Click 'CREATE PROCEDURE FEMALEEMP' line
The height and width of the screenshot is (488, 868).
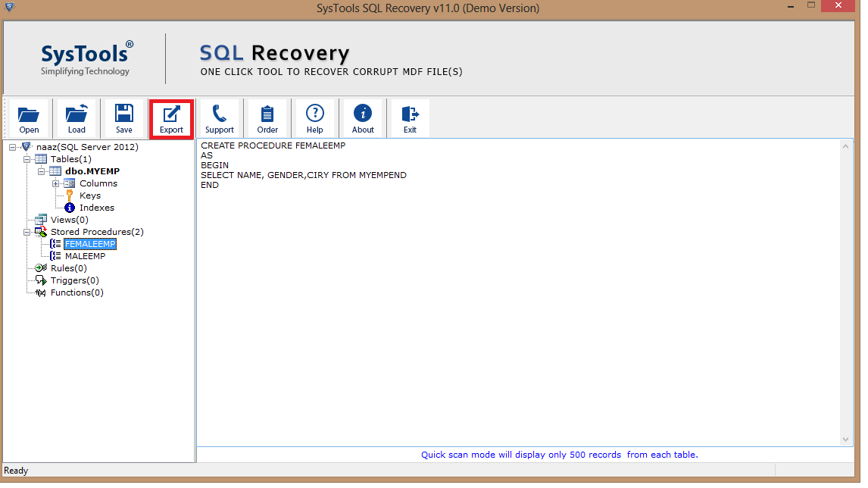[x=273, y=145]
